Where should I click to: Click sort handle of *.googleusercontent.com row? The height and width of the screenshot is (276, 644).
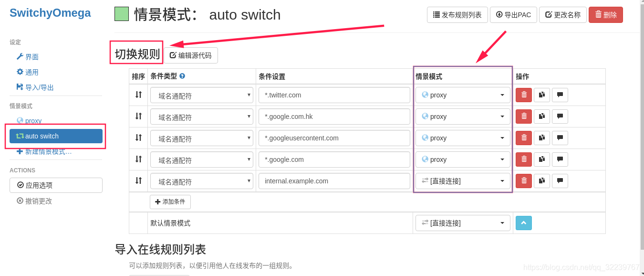(x=138, y=138)
